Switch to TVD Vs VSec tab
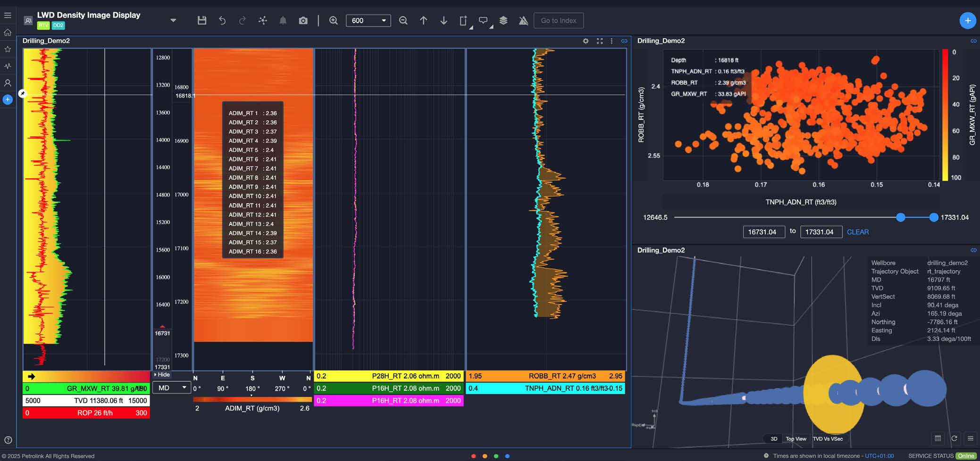This screenshot has height=461, width=980. point(828,439)
